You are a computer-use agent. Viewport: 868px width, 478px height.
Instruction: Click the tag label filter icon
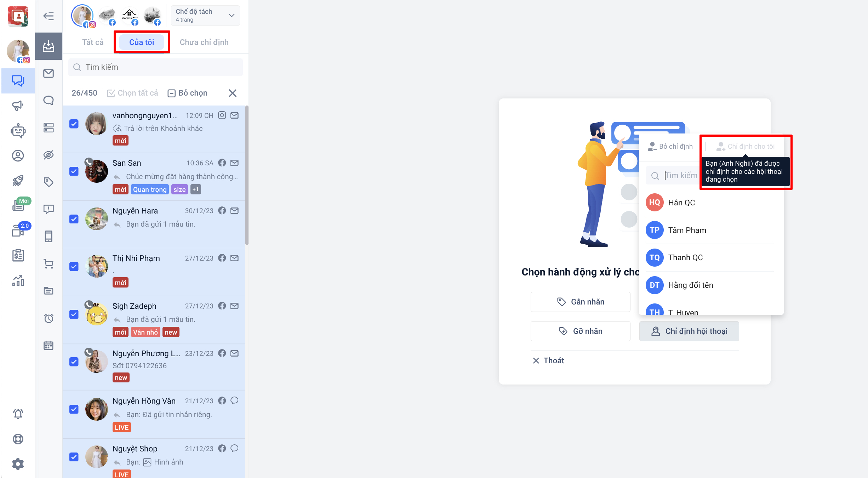tap(48, 182)
